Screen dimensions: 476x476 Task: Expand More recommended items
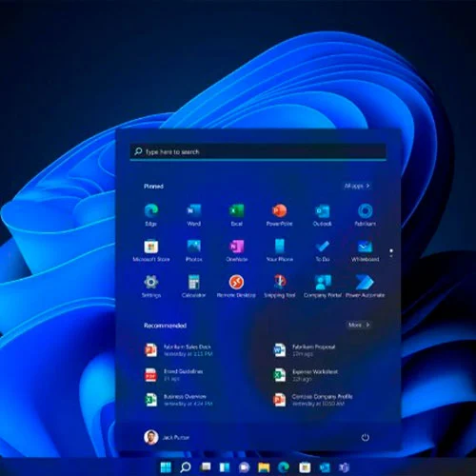pos(359,325)
